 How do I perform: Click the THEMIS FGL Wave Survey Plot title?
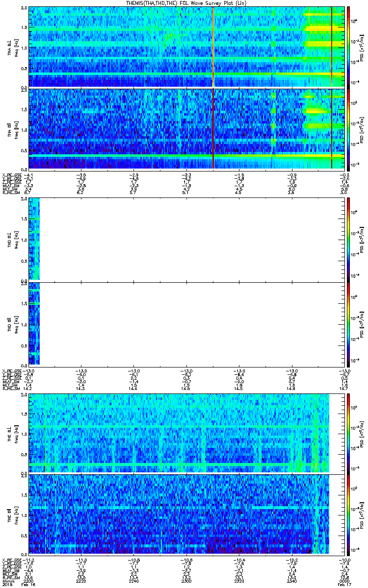187,3
